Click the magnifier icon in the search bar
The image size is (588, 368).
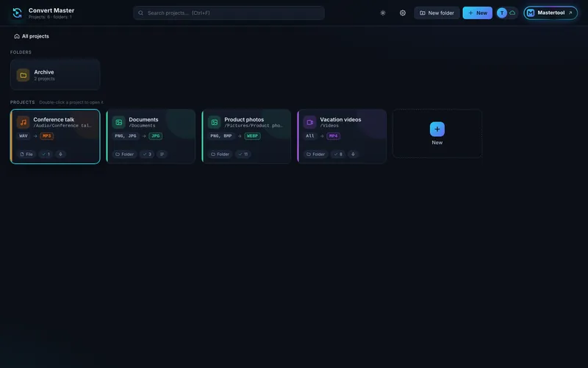(x=140, y=13)
